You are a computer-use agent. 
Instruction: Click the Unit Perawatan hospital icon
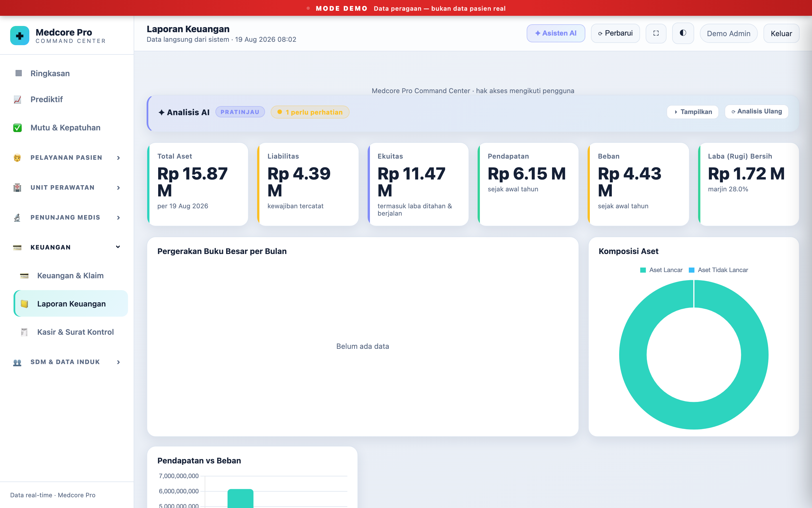(x=17, y=187)
